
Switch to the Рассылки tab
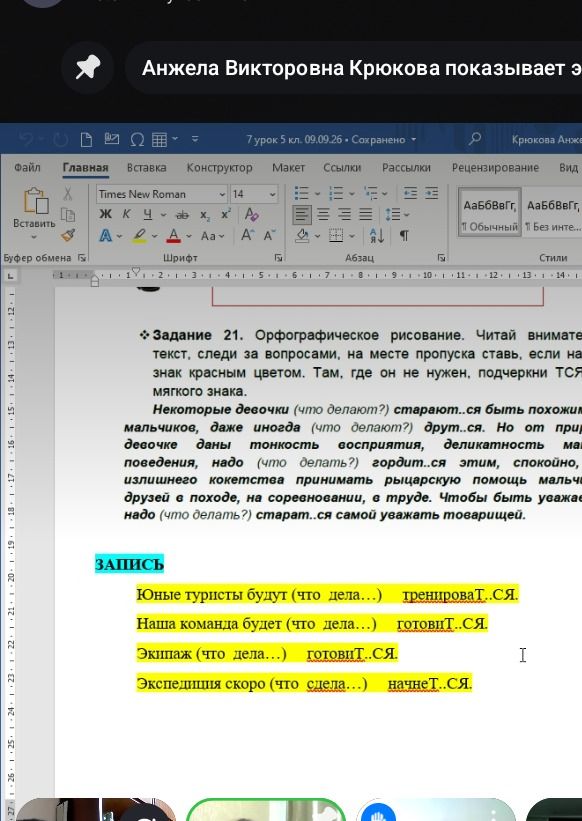(x=406, y=168)
